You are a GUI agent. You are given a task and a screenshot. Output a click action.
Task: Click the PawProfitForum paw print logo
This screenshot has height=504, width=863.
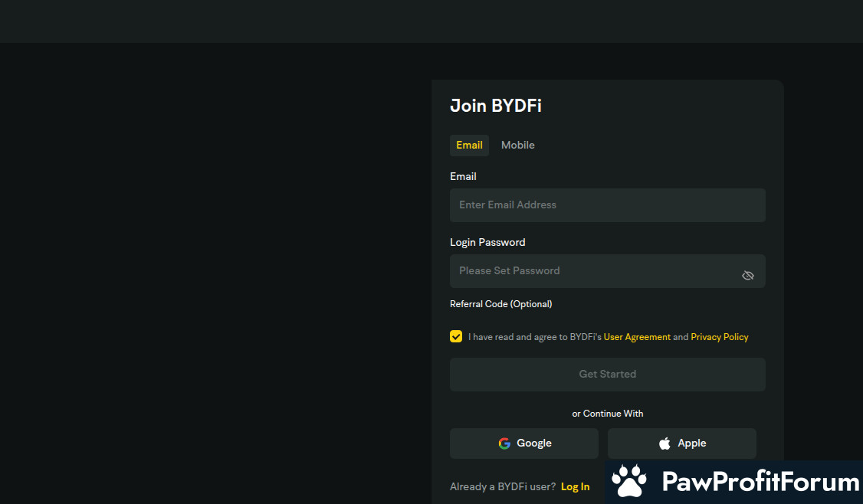(629, 481)
